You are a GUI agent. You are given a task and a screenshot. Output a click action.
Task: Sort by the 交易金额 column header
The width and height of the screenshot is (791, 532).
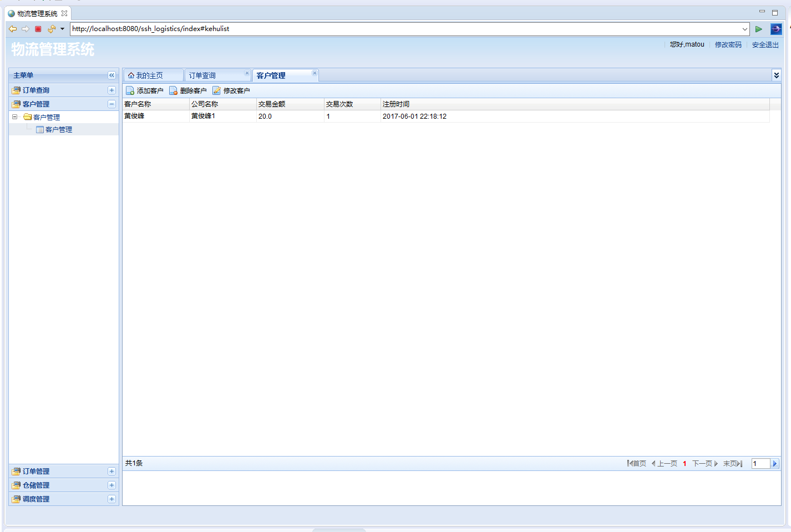(290, 104)
